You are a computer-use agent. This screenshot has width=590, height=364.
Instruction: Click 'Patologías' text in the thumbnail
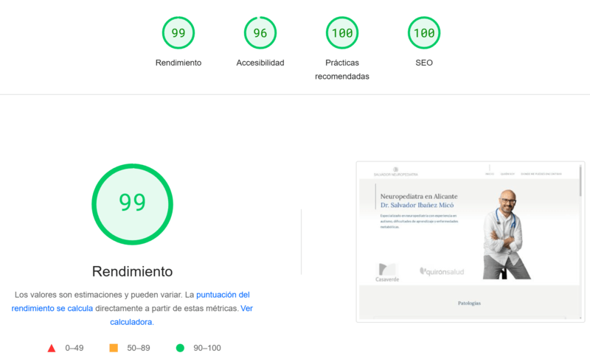(x=469, y=303)
